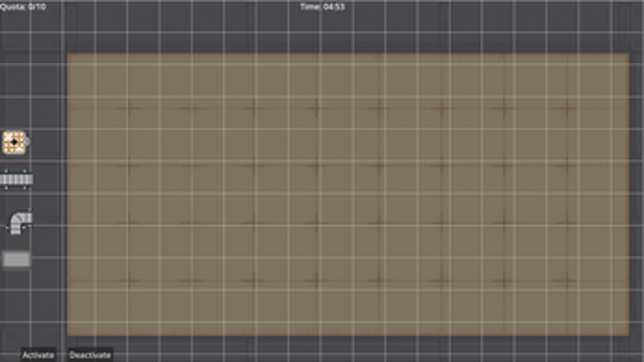The width and height of the screenshot is (644, 362).
Task: Click the bottom-left cross marker on the floor
Action: [x=129, y=281]
